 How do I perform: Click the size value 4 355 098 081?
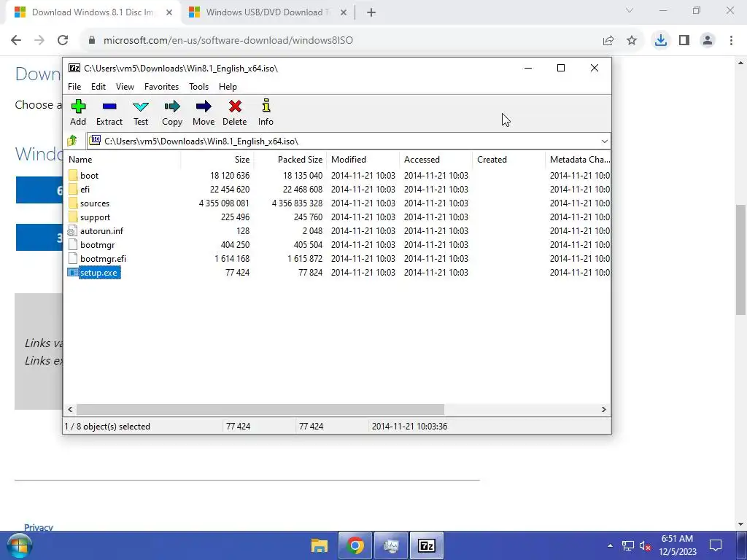224,203
